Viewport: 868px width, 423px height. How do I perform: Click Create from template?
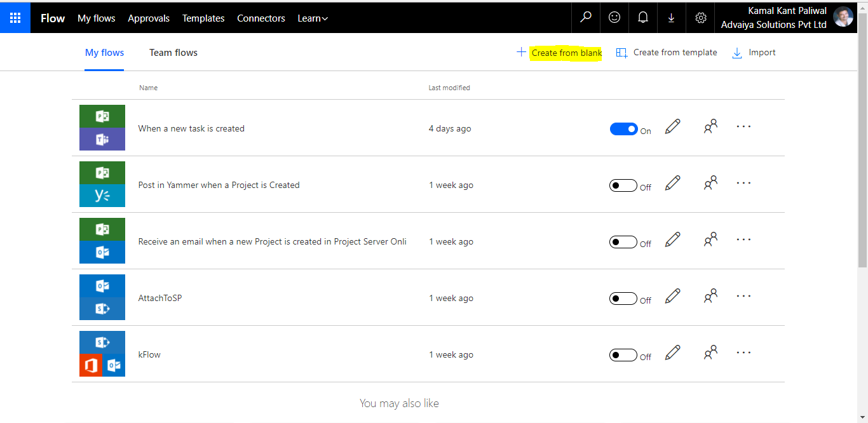coord(667,53)
